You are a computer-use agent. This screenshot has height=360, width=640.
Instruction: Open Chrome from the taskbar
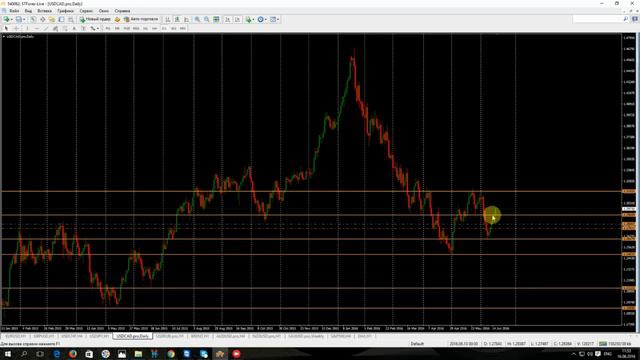pos(171,354)
